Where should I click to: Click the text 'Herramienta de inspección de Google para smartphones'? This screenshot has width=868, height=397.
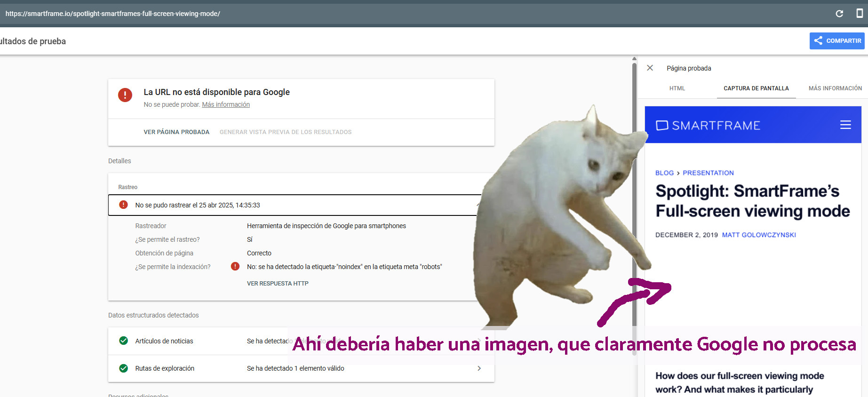(x=326, y=226)
